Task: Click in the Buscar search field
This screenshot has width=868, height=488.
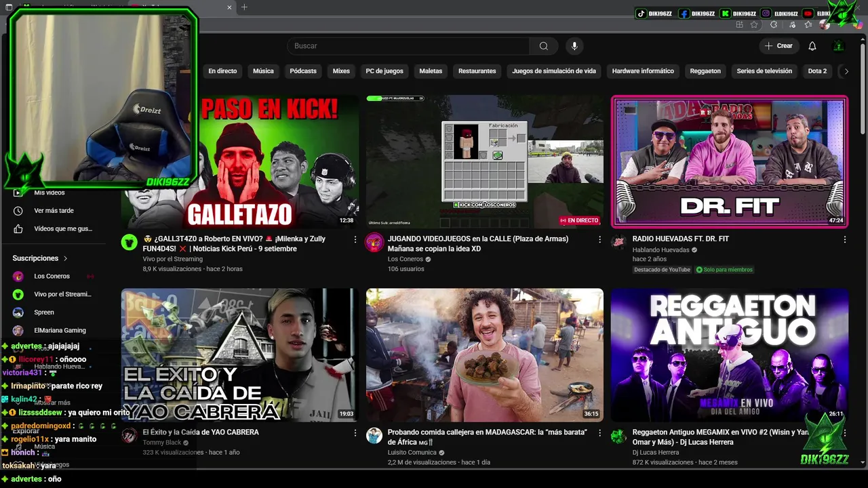Action: [x=408, y=46]
